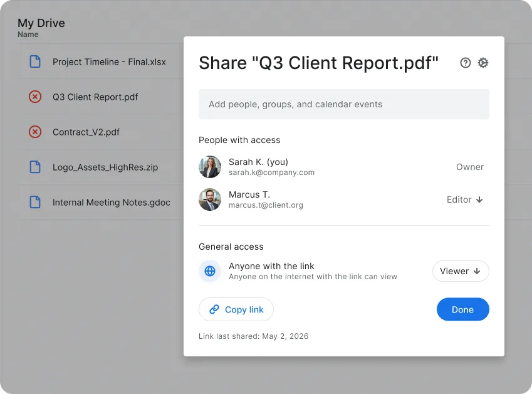Focus the Add people, groups, and calendar events field

343,104
